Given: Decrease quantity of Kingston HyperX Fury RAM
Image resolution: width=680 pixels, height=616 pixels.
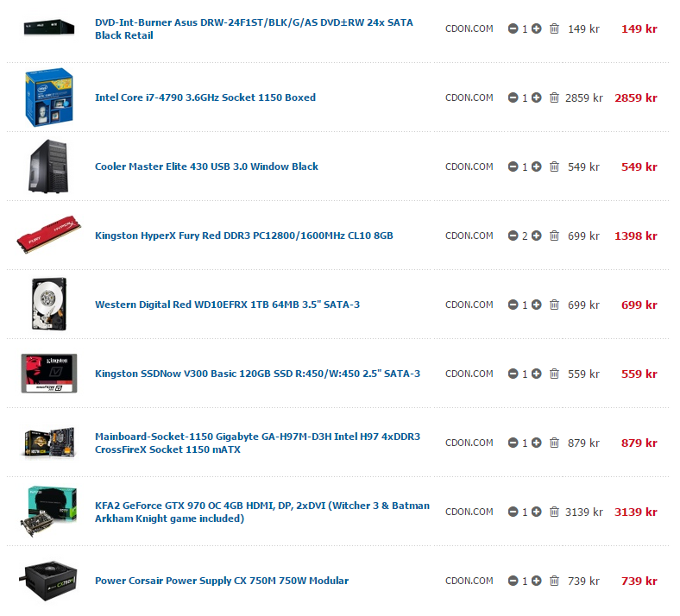Looking at the screenshot, I should 513,236.
